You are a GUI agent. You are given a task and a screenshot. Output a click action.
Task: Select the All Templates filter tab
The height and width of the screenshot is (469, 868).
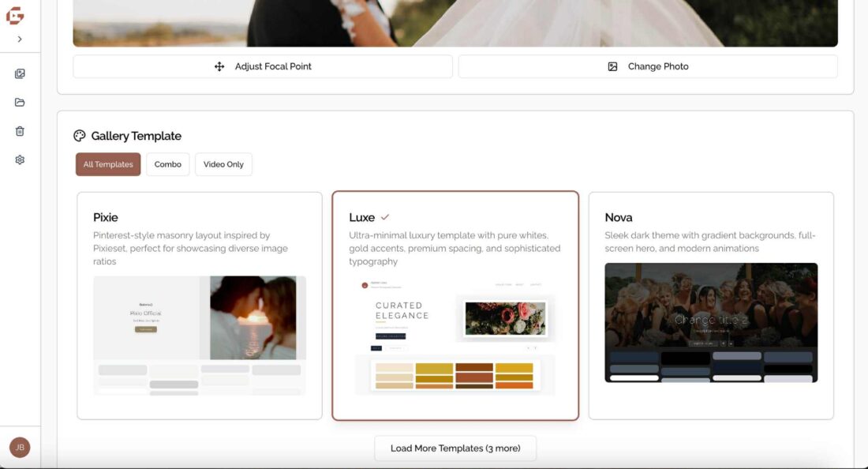(x=108, y=164)
